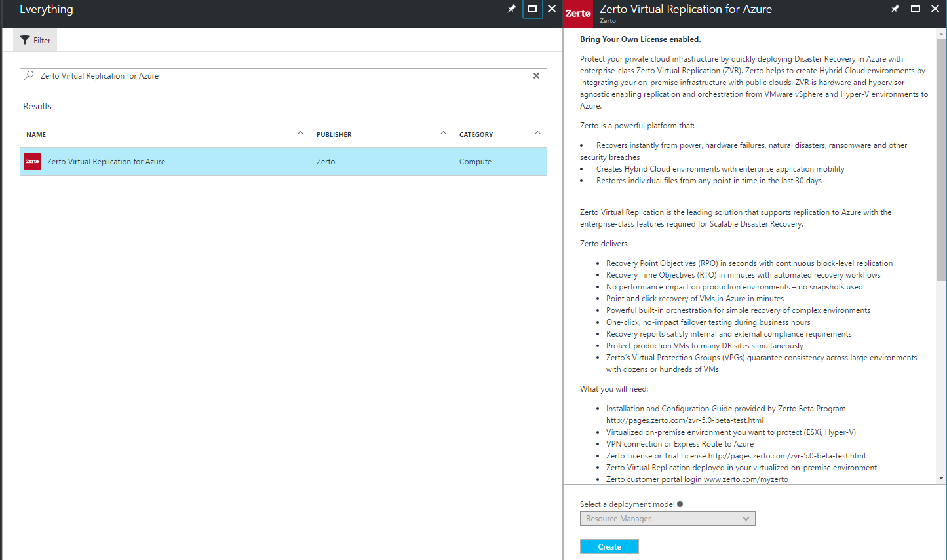Click the Create button
This screenshot has height=560, width=947.
click(609, 546)
